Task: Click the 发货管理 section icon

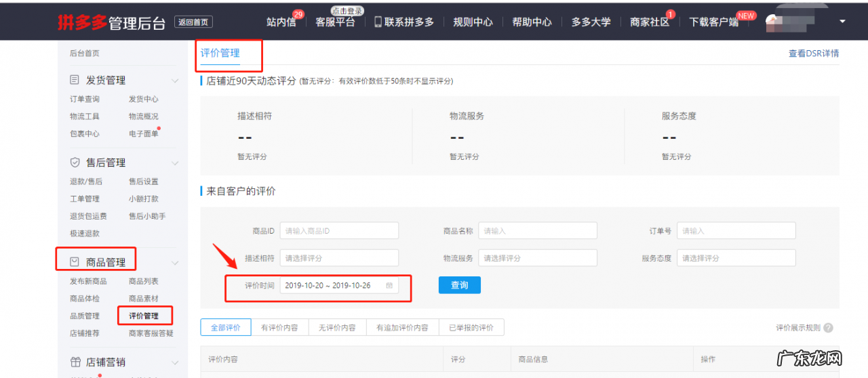Action: (75, 80)
